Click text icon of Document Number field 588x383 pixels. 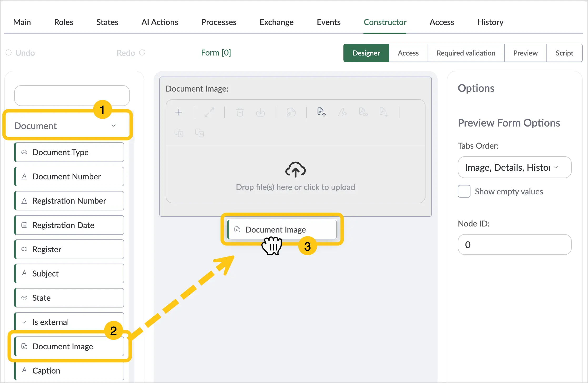point(24,177)
